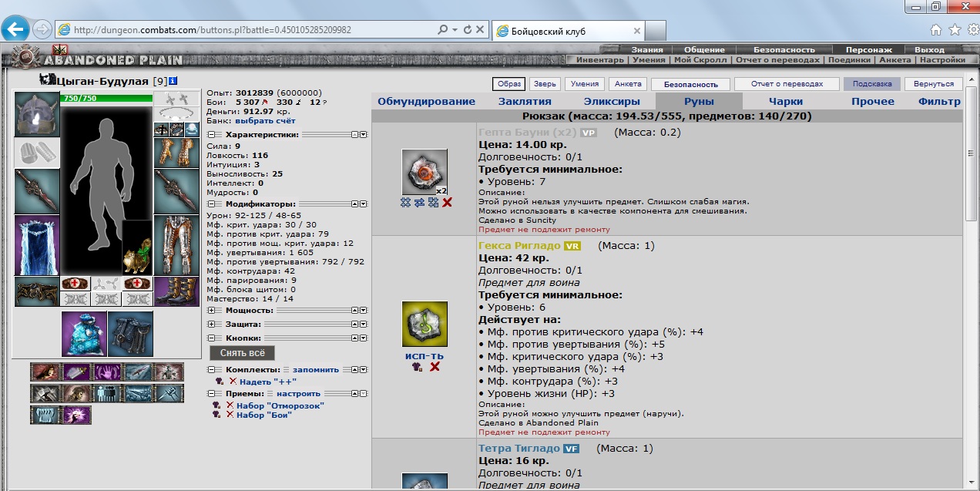The width and height of the screenshot is (980, 491).
Task: Click the equipped boots slot icon
Action: pyautogui.click(x=176, y=291)
